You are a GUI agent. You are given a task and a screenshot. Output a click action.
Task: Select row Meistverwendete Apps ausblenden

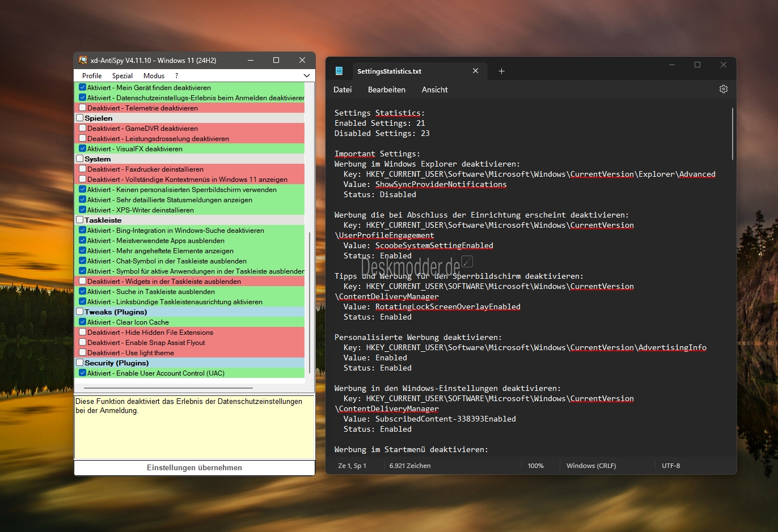[x=190, y=240]
